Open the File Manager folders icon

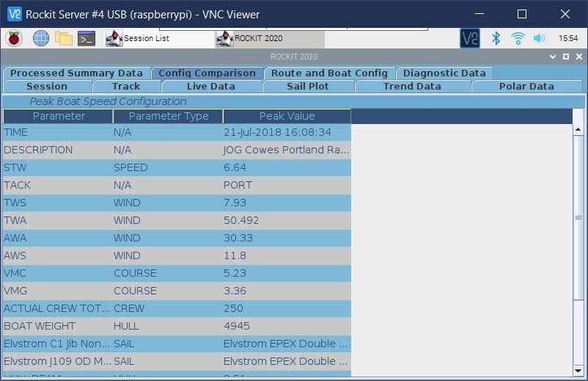(64, 38)
